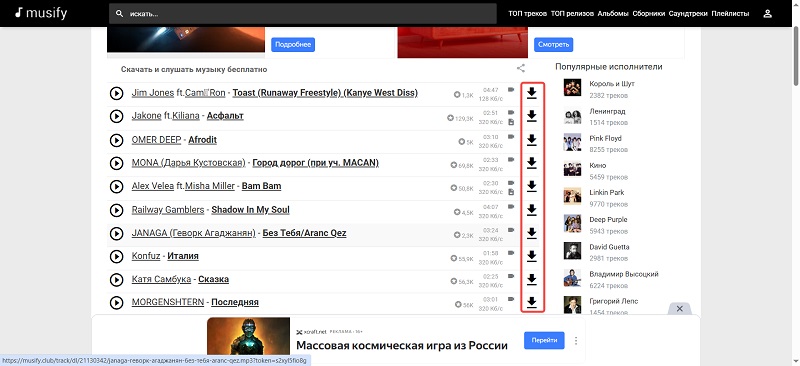Select Владимир Высоцкий in popular artists
800x366 pixels.
(623, 274)
